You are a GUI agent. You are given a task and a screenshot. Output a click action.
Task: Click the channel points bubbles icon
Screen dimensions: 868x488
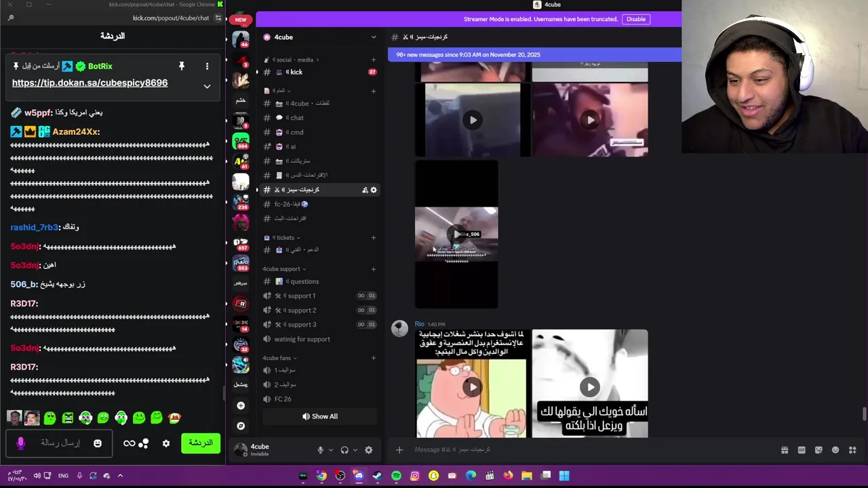pos(144,443)
